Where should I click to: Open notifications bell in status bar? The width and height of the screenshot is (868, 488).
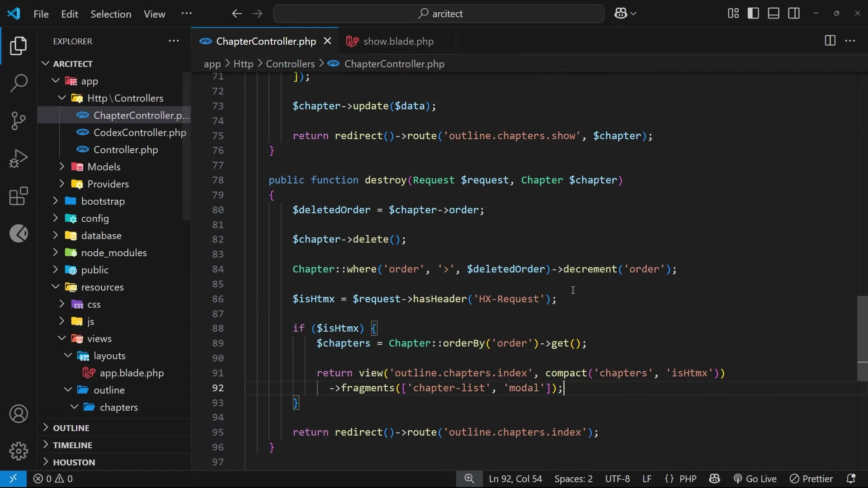tap(850, 479)
